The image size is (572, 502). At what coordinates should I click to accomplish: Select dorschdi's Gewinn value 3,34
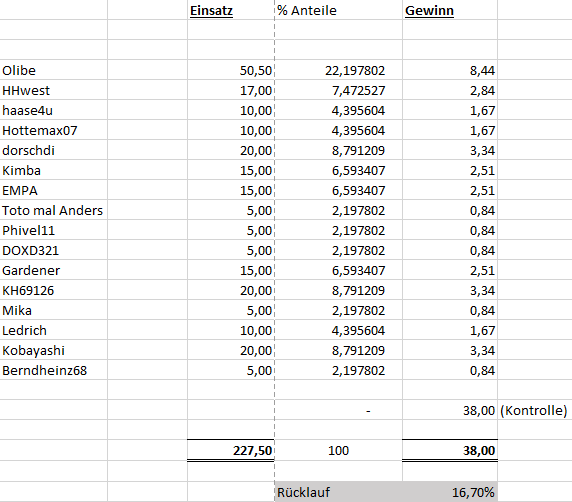(450, 150)
